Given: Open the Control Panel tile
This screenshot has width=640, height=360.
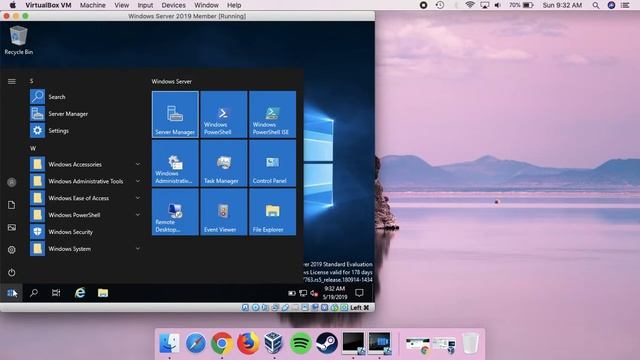Looking at the screenshot, I should click(x=272, y=163).
